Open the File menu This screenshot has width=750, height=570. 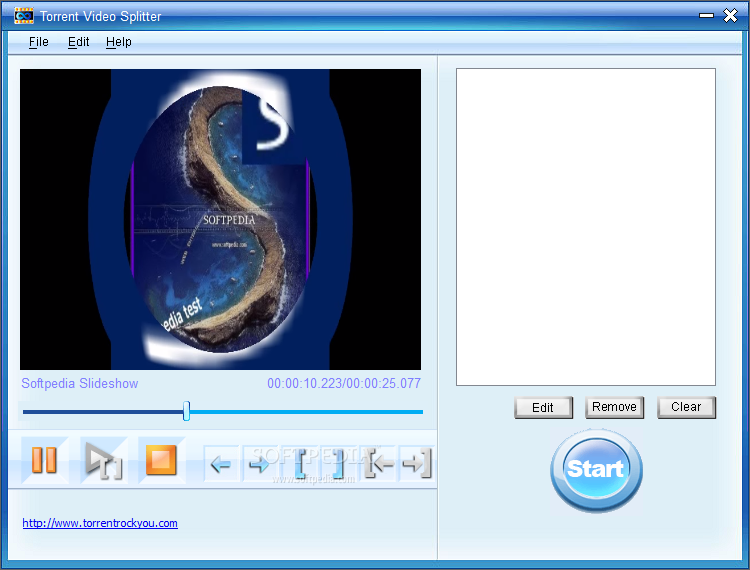(38, 42)
